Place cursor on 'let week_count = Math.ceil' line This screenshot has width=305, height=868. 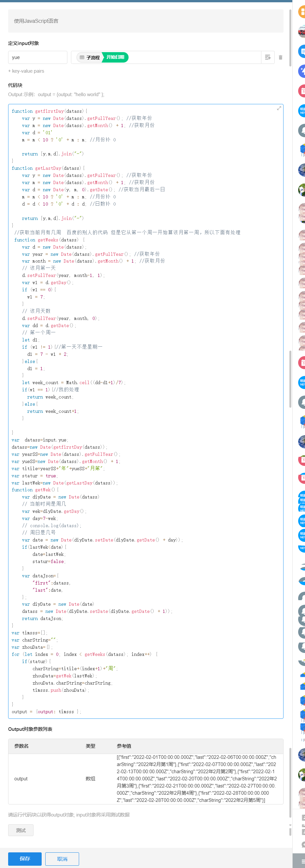(74, 383)
